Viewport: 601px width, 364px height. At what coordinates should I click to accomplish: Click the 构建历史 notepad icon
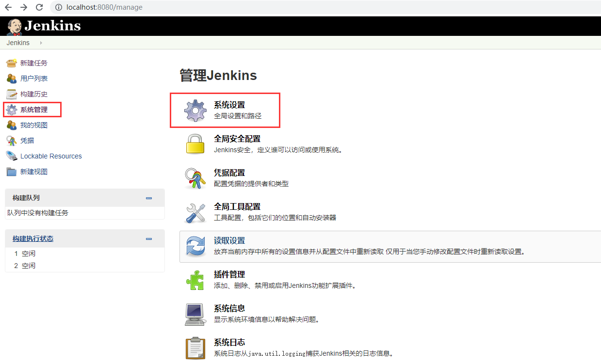coord(12,94)
